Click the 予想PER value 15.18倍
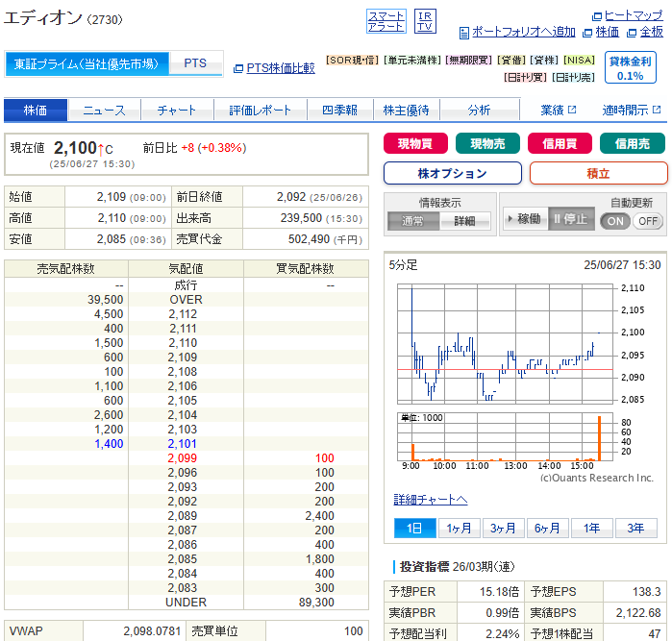Image resolution: width=672 pixels, height=641 pixels. pos(499,592)
